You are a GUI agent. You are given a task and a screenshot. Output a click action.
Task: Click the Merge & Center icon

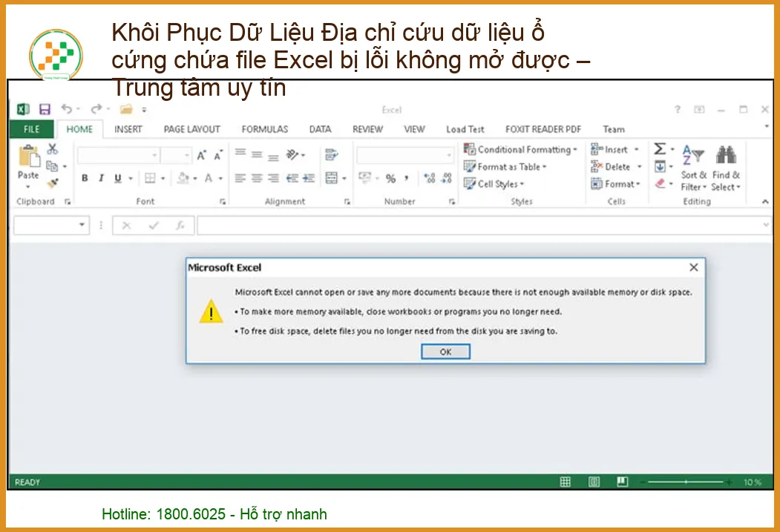331,178
